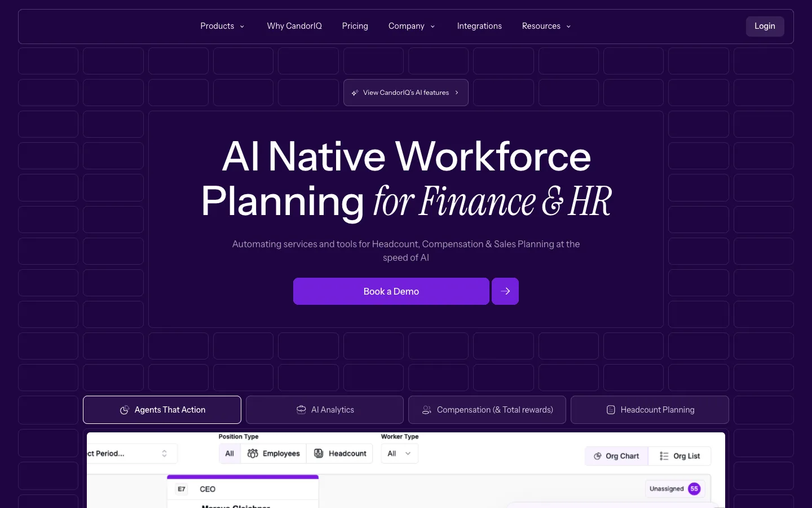812x508 pixels.
Task: Open the Worker Type All dropdown
Action: [400, 453]
